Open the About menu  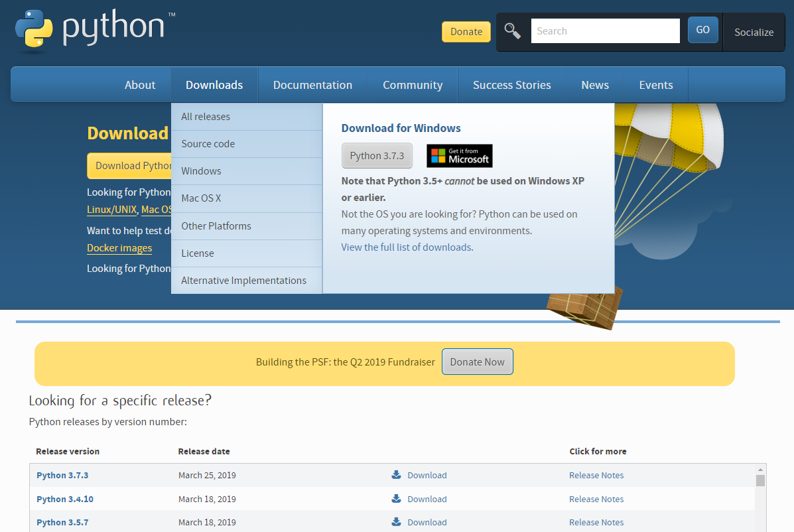click(140, 85)
